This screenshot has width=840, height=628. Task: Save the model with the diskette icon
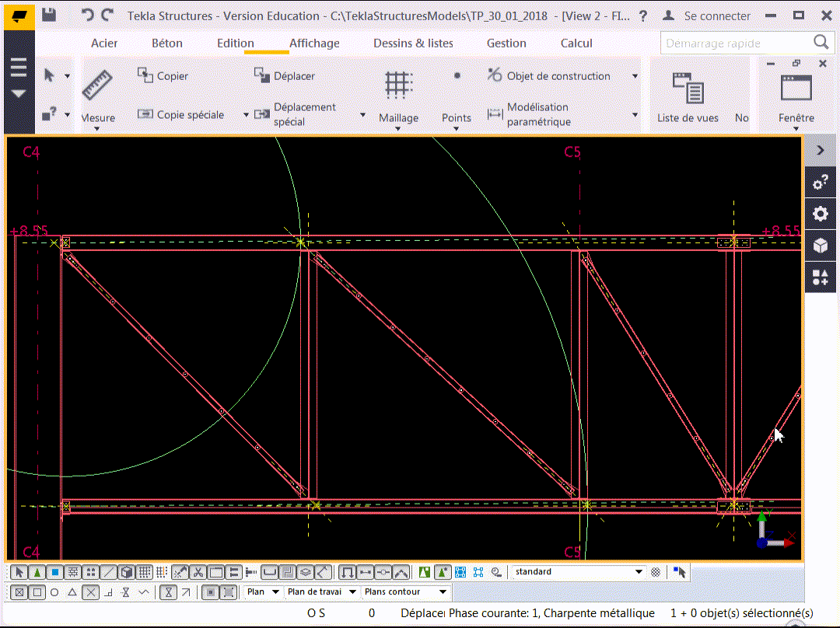point(49,15)
